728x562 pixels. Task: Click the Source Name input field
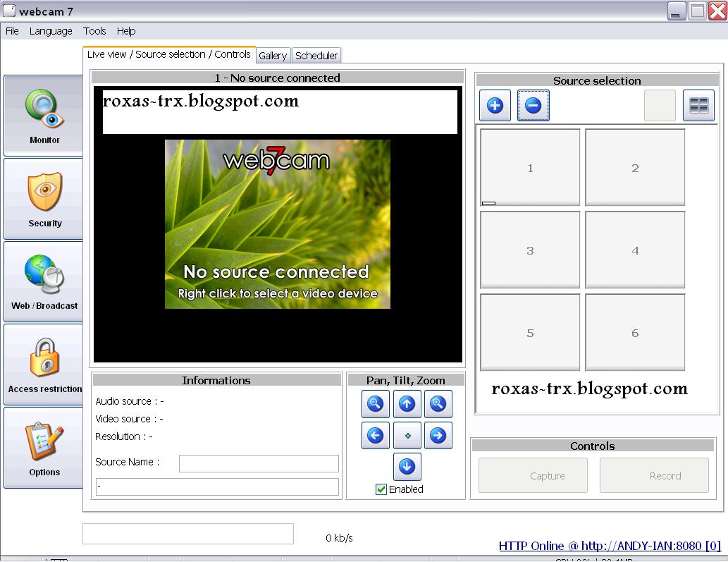click(258, 463)
